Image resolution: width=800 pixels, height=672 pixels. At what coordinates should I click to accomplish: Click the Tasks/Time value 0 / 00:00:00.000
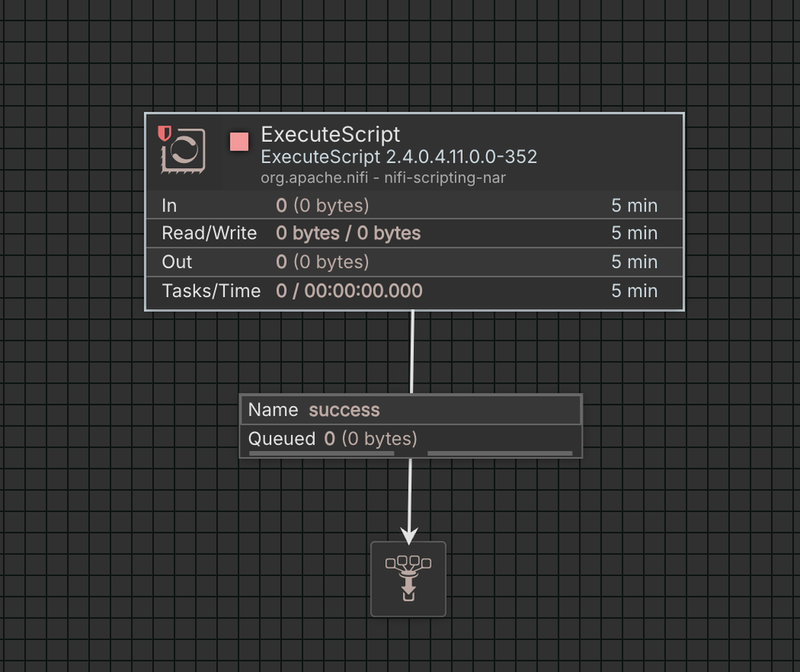pos(349,291)
